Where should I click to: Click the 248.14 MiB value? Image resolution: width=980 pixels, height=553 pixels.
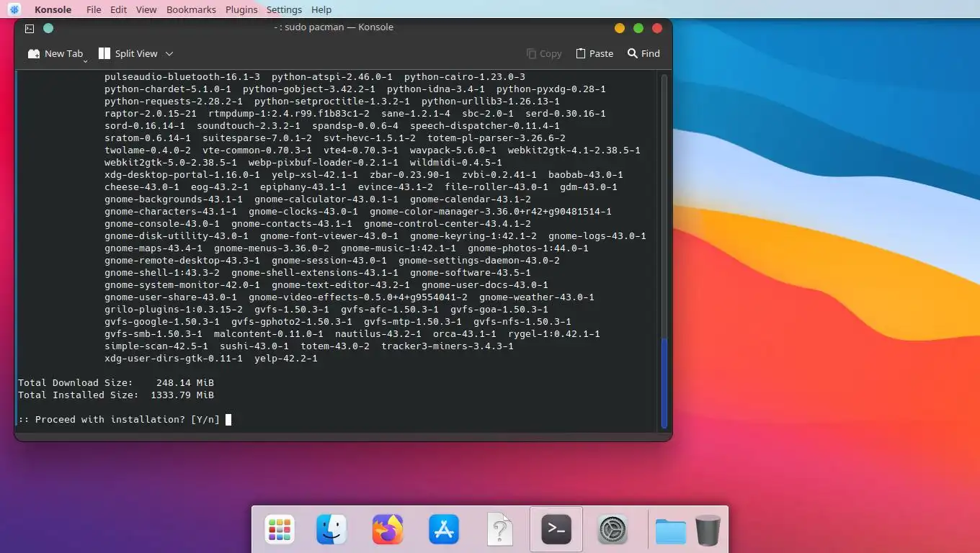tap(185, 382)
